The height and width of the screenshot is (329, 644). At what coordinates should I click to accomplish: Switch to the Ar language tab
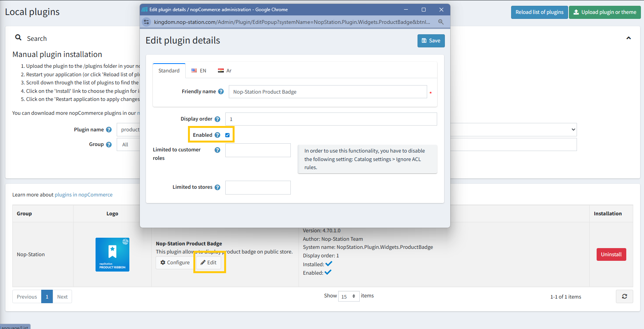click(x=225, y=70)
